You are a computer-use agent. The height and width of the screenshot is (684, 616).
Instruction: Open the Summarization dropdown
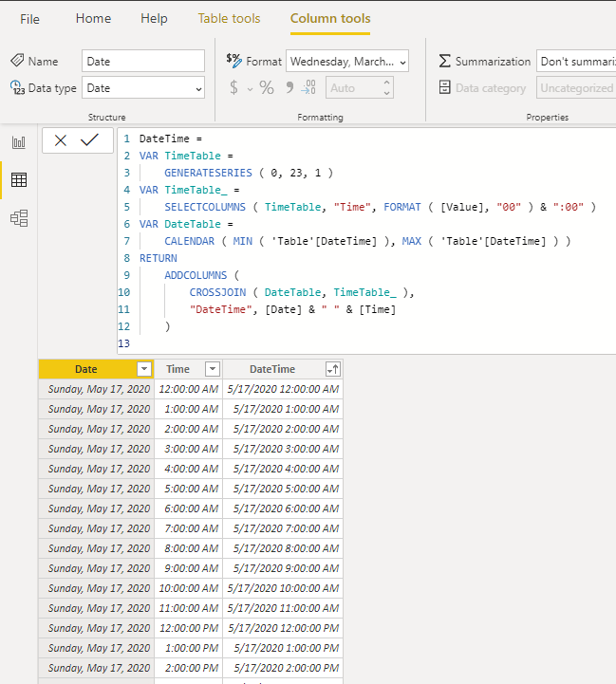coord(576,61)
